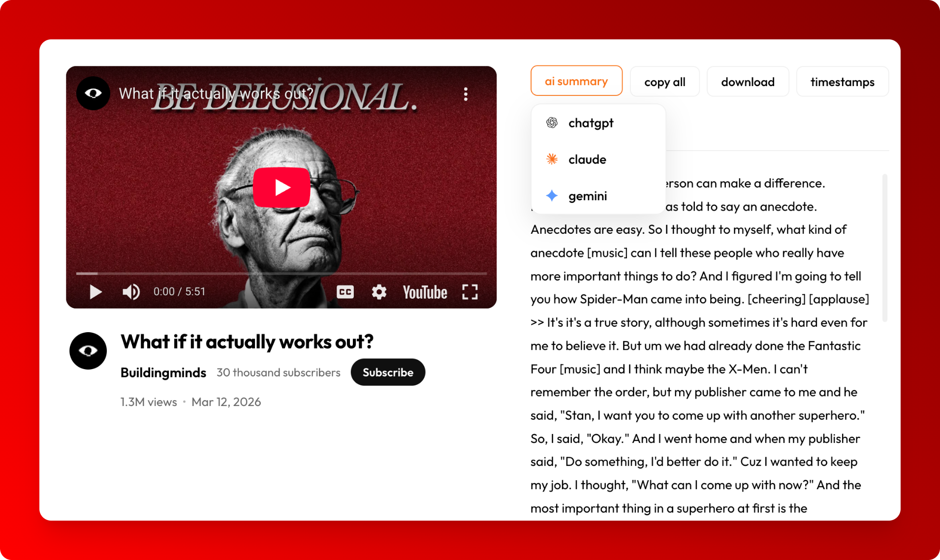Enter fullscreen mode on the video
This screenshot has width=940, height=560.
tap(470, 291)
